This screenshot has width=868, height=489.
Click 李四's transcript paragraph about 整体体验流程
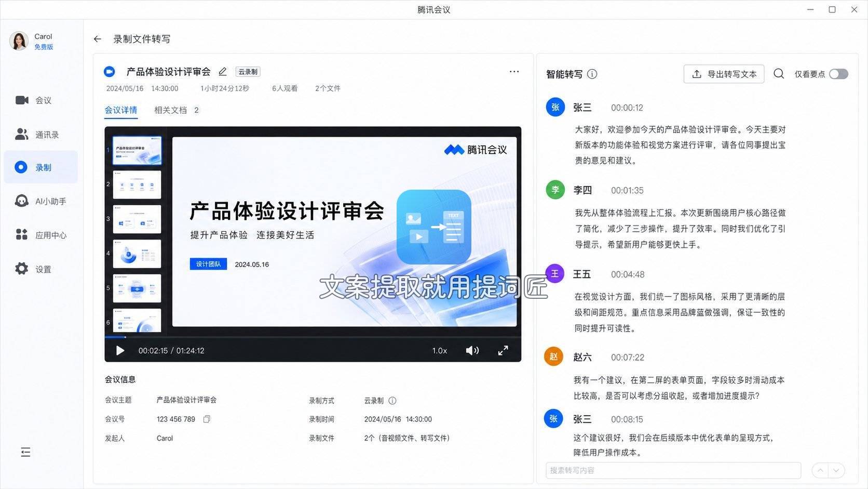click(x=680, y=229)
